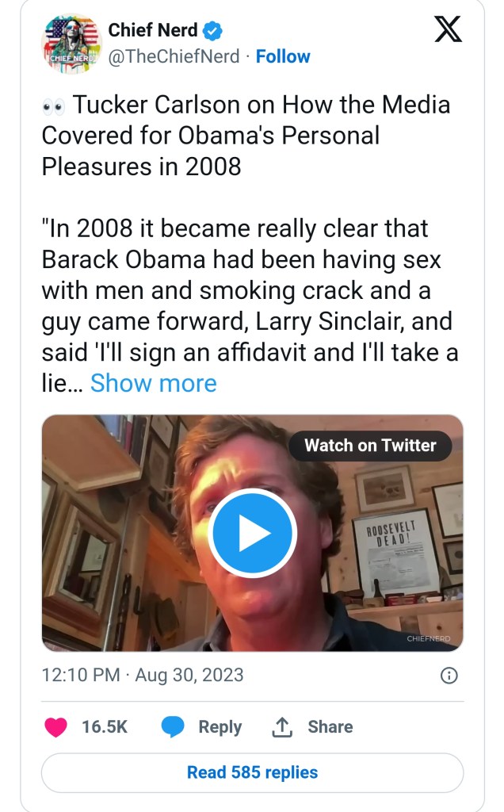Click the blue reply bubble icon

(x=172, y=726)
